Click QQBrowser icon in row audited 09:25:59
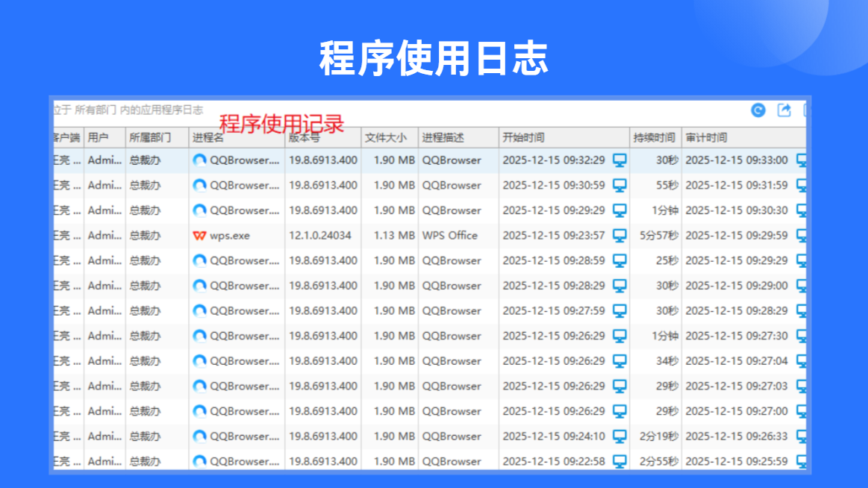This screenshot has height=488, width=868. click(199, 461)
